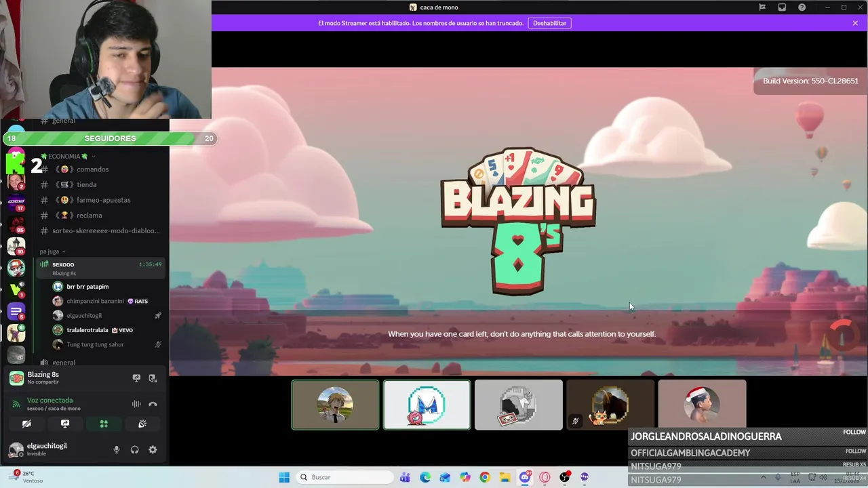The width and height of the screenshot is (868, 488).
Task: Open the Discord help question-mark icon
Action: pos(802,7)
